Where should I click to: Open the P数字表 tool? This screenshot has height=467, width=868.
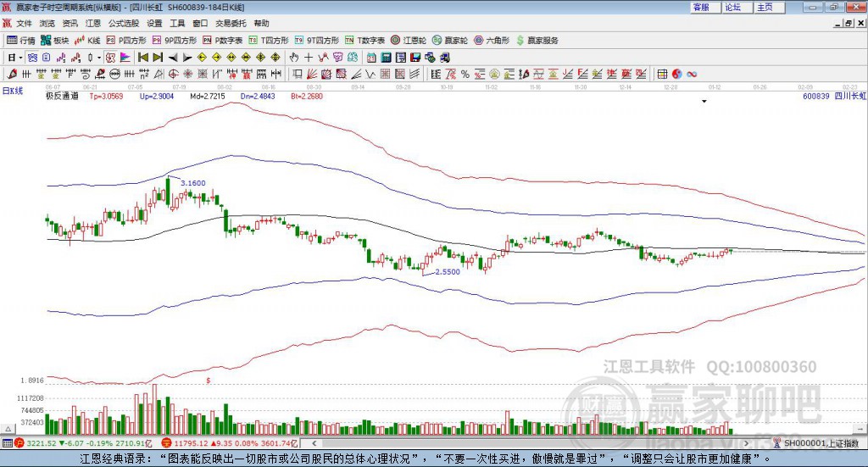(223, 41)
